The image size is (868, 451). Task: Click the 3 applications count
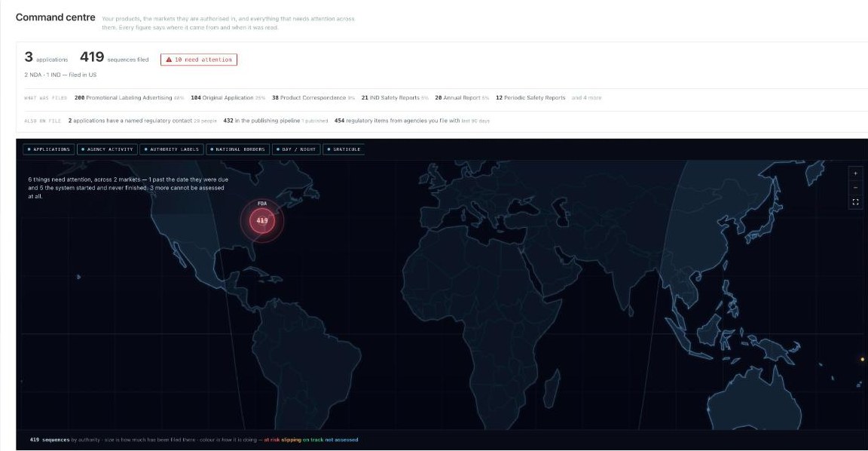[46, 57]
